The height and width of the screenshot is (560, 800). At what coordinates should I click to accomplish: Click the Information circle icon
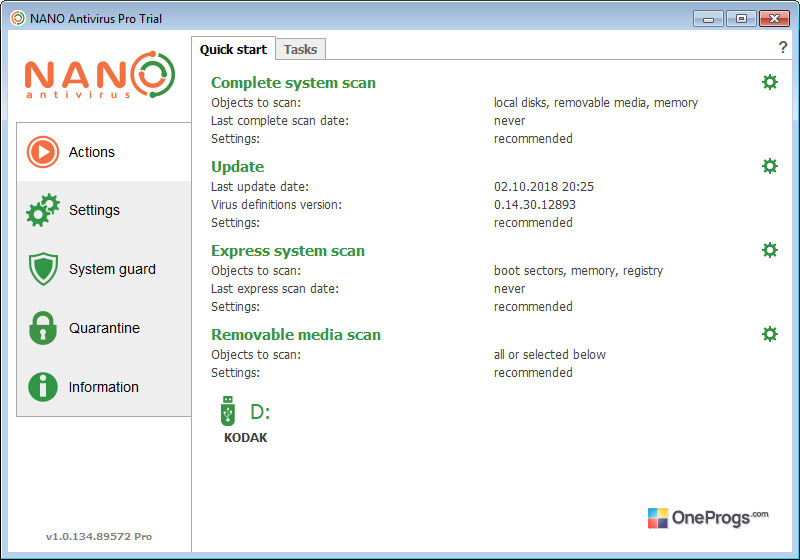tap(43, 387)
